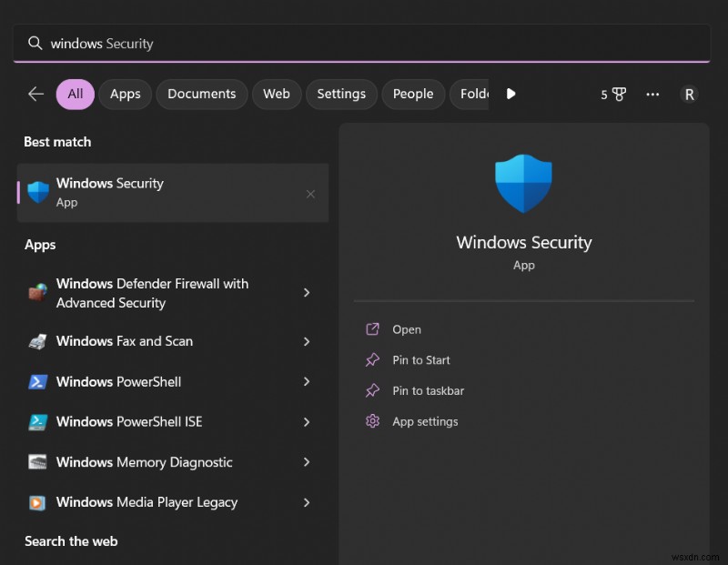Remove the Windows Security result with X

[310, 194]
